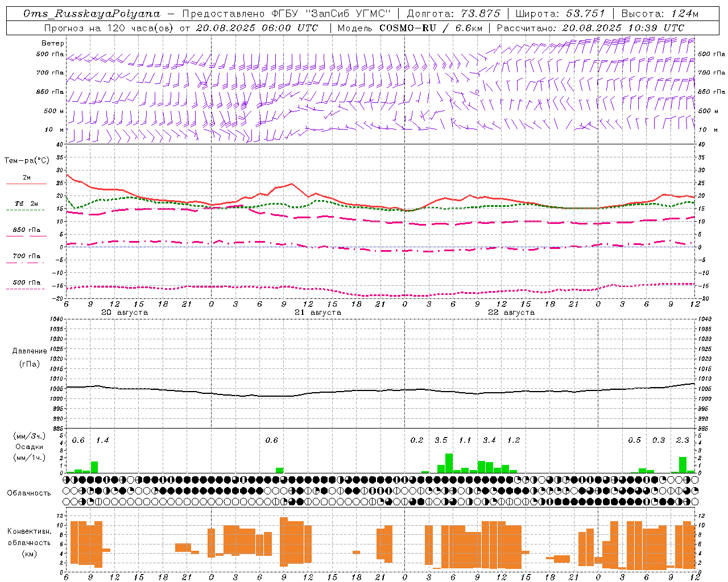Image resolution: width=728 pixels, height=582 pixels.
Task: Click the 850 гПа temperature legend line sample
Action: 26,236
